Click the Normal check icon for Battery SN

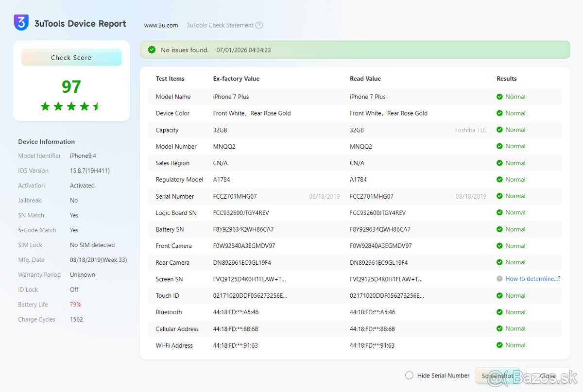499,229
